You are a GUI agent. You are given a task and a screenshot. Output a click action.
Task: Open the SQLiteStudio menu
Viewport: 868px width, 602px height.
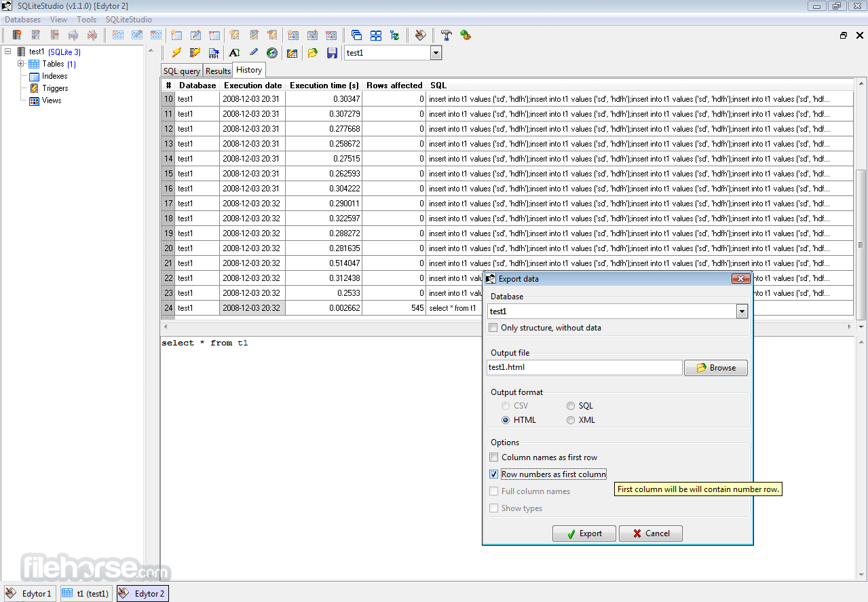129,20
